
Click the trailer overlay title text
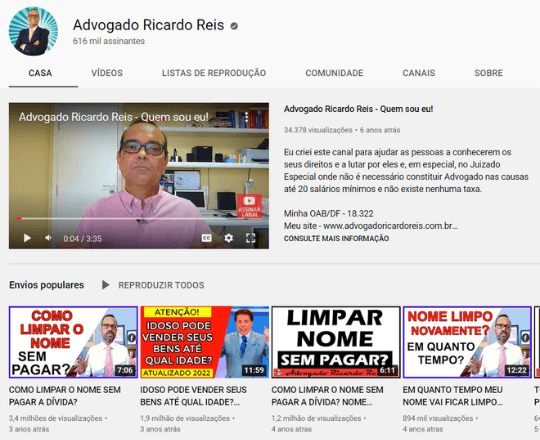click(113, 117)
